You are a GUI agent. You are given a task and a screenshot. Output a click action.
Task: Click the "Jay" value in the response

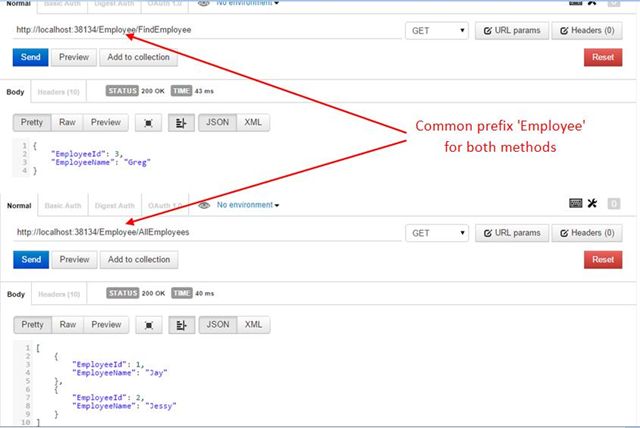click(x=156, y=373)
